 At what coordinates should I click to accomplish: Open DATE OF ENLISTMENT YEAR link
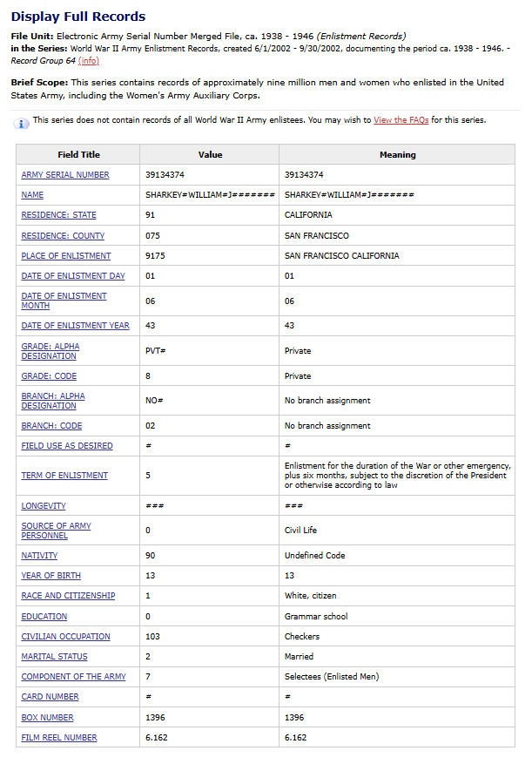coord(76,325)
